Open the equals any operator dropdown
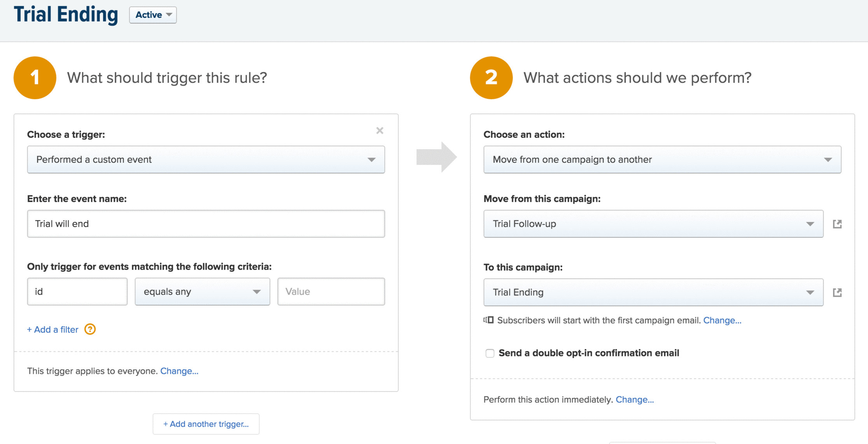This screenshot has width=868, height=444. pyautogui.click(x=202, y=291)
